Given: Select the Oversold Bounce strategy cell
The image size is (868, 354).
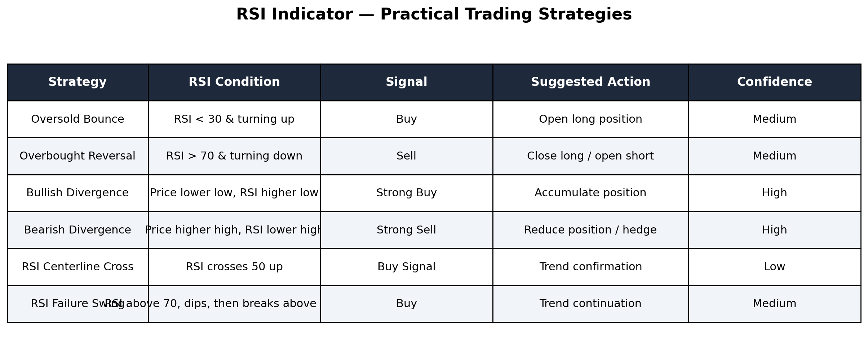Looking at the screenshot, I should click(x=77, y=119).
